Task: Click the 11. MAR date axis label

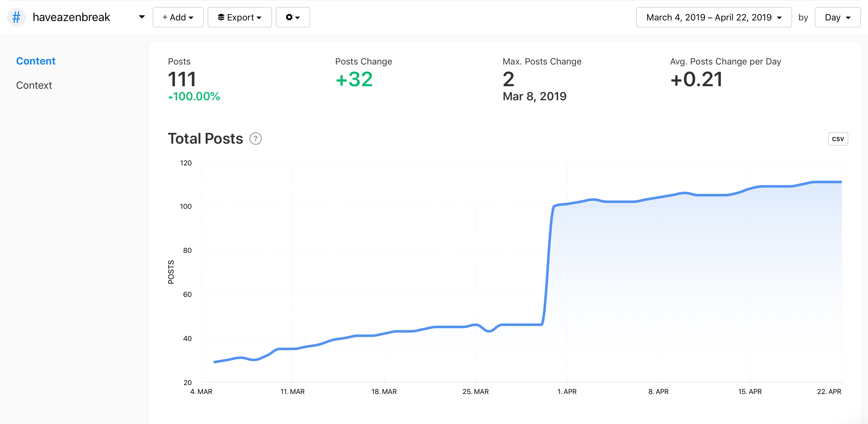Action: point(292,391)
